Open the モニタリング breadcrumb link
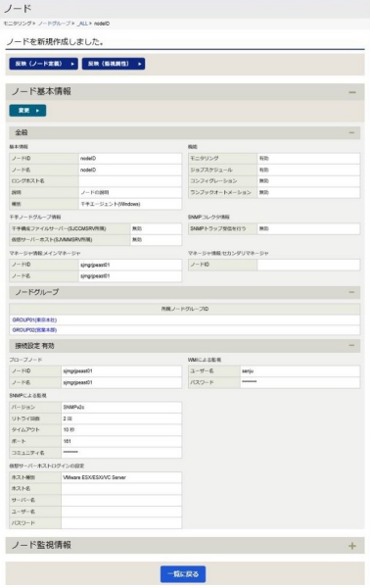This screenshot has width=370, height=588. [x=18, y=24]
